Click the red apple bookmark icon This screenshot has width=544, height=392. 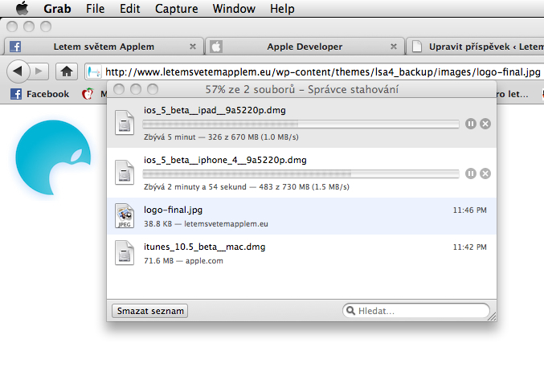pos(88,94)
